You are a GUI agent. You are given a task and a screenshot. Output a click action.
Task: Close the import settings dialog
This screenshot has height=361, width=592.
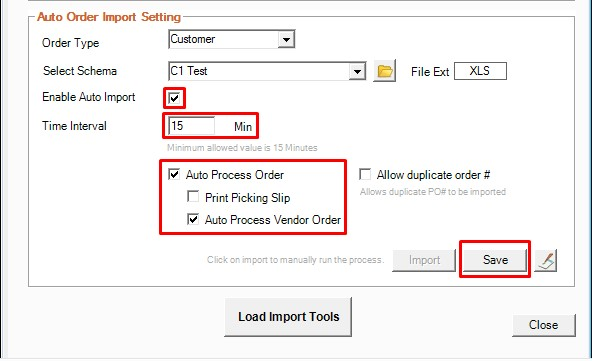pos(544,325)
